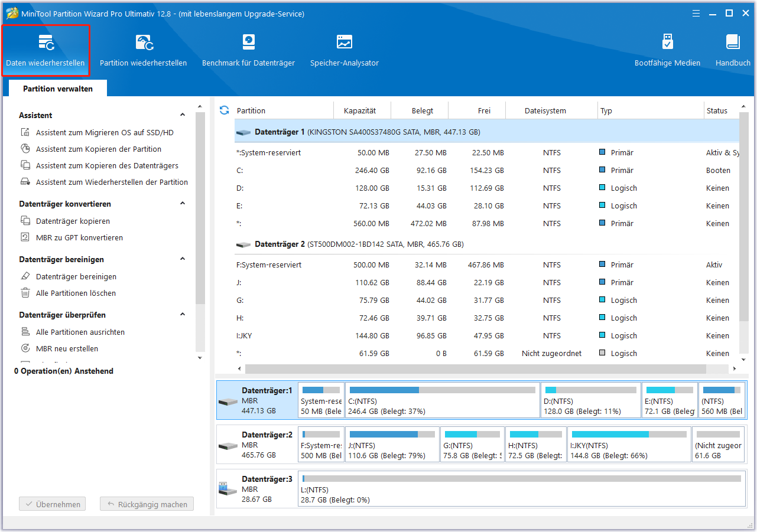Click Rückgängig machen button
The height and width of the screenshot is (532, 757).
147,504
